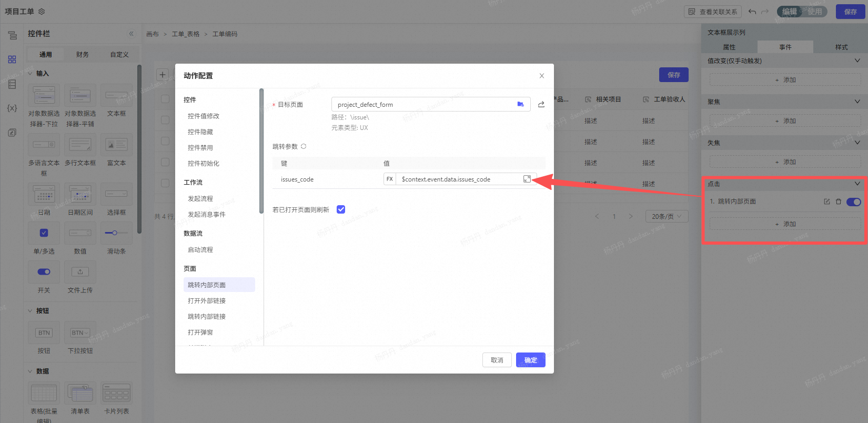Click the issues_code value input field
This screenshot has height=423, width=868.
458,179
